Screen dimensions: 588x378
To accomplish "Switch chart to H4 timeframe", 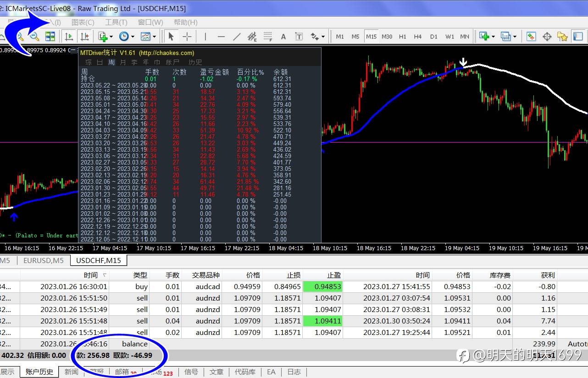I will [x=418, y=37].
